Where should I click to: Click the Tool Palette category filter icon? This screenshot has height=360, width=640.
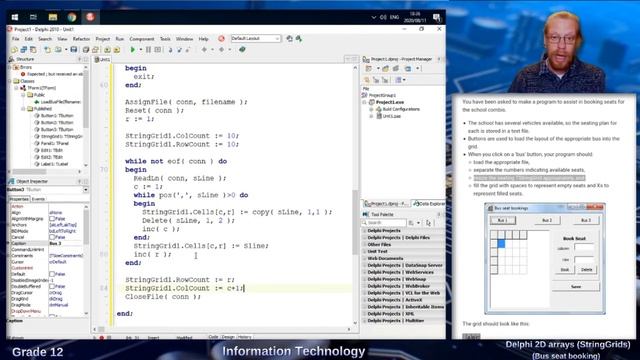click(x=412, y=223)
